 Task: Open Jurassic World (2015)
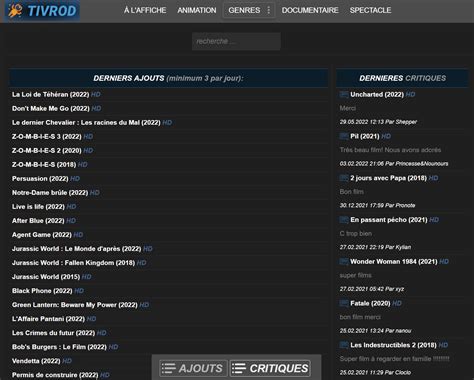coord(46,276)
